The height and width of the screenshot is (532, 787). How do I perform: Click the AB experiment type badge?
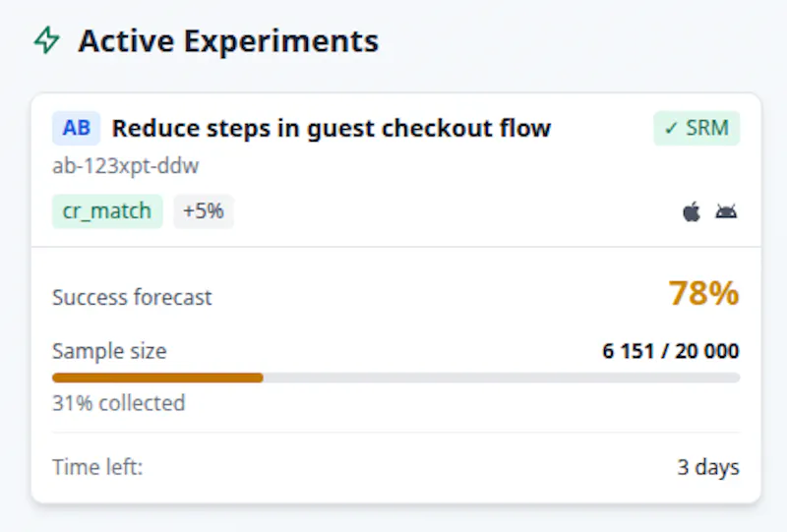pyautogui.click(x=77, y=128)
